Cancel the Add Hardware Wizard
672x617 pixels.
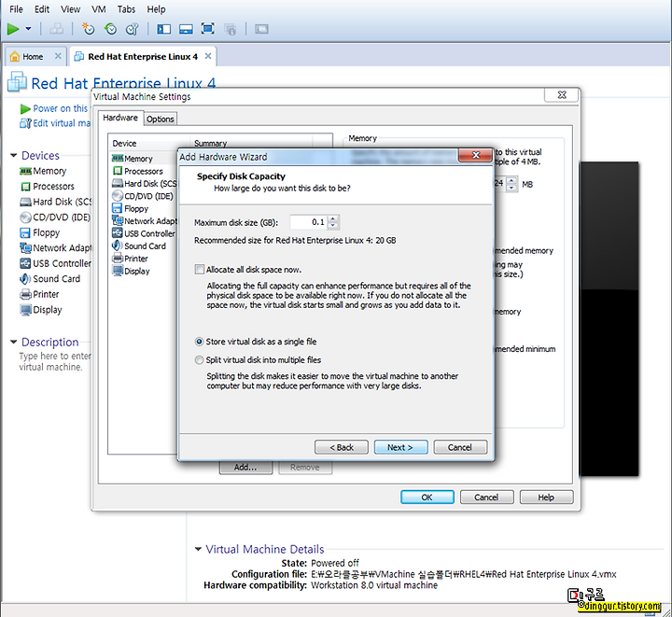(x=460, y=447)
